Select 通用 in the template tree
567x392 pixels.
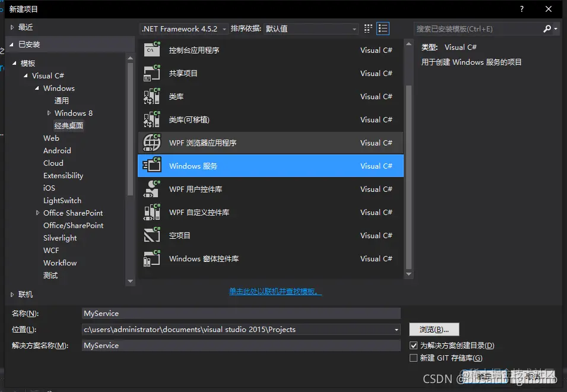point(62,100)
